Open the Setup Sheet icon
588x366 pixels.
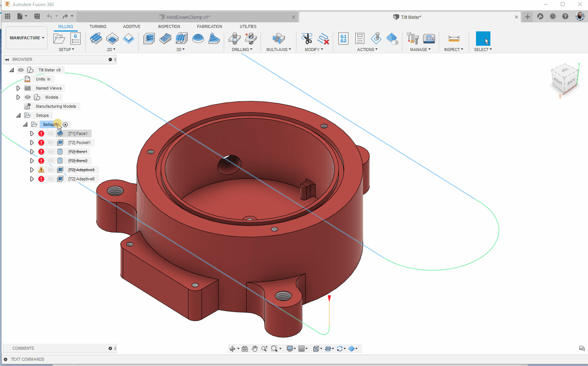tap(359, 39)
